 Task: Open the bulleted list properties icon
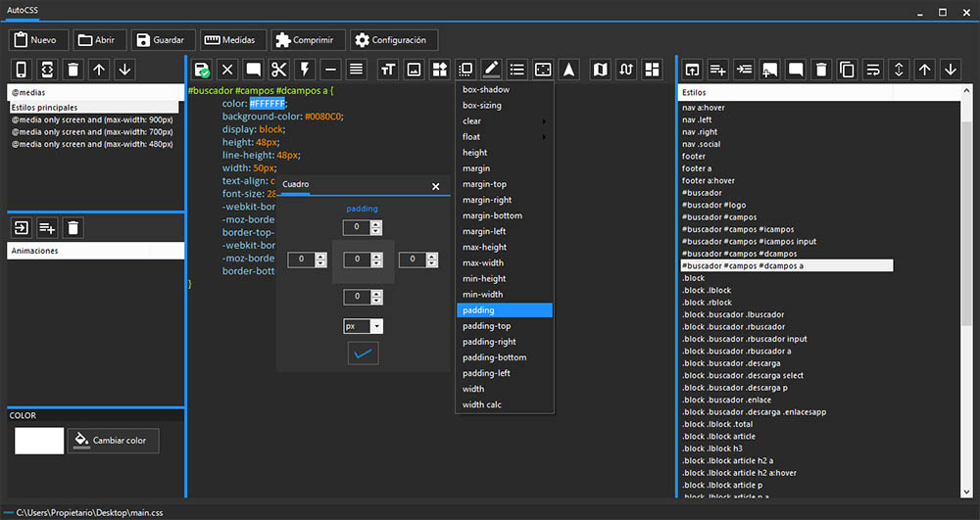click(516, 70)
